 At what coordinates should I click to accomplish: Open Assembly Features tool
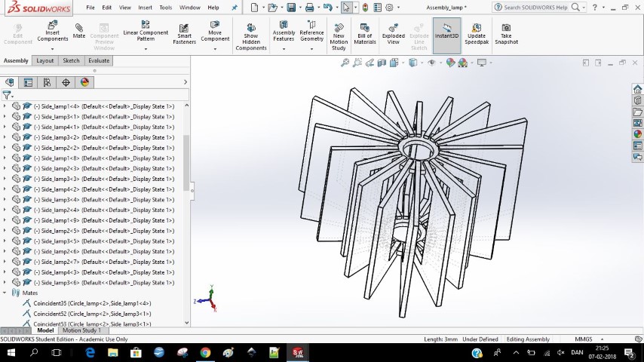click(284, 31)
